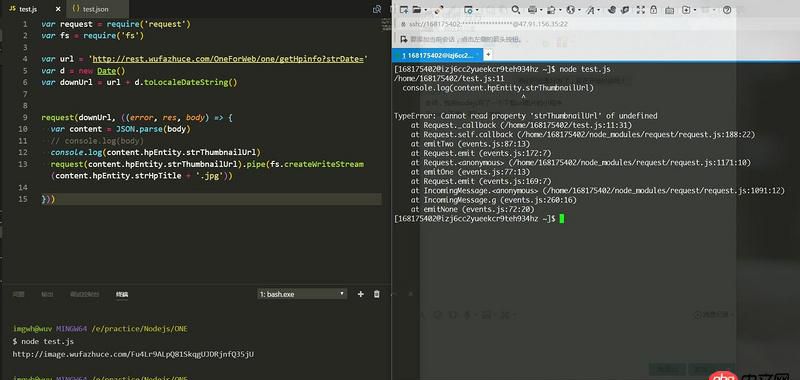Kill the terminal using the trash icon
Screen dimensions: 800x380
click(377, 294)
